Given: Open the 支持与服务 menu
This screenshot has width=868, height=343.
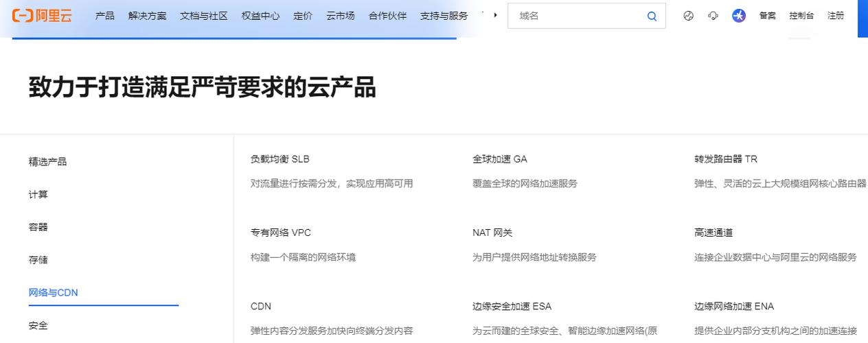Looking at the screenshot, I should click(444, 16).
